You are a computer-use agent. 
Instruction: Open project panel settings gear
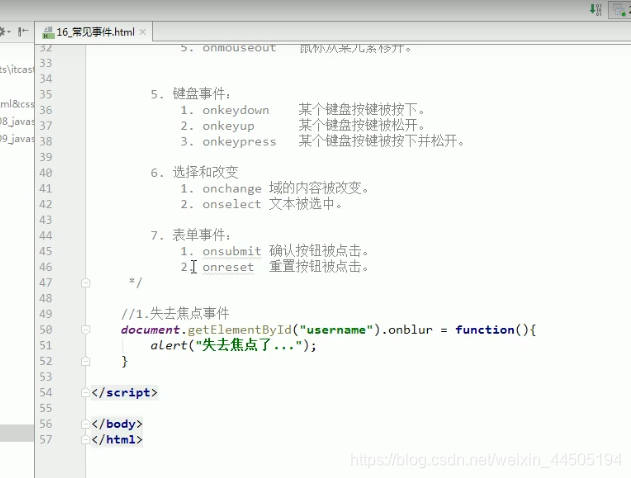coord(5,31)
